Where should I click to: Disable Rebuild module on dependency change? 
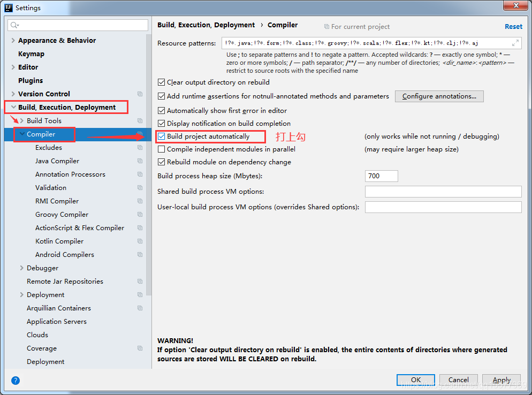(x=161, y=162)
